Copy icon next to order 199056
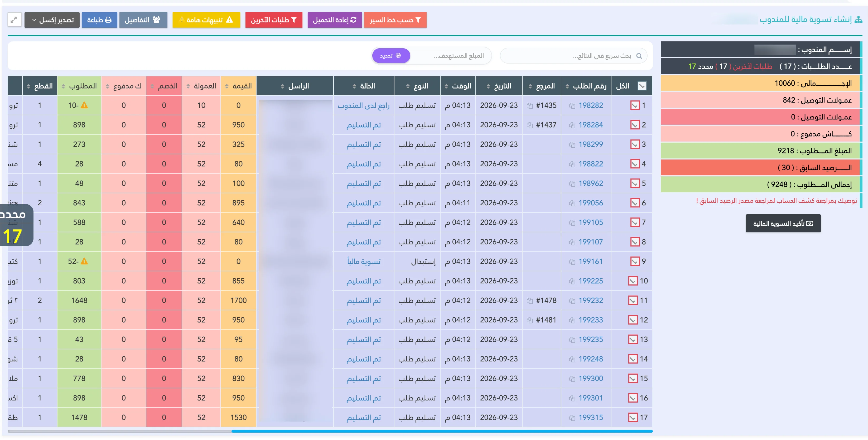 [572, 204]
